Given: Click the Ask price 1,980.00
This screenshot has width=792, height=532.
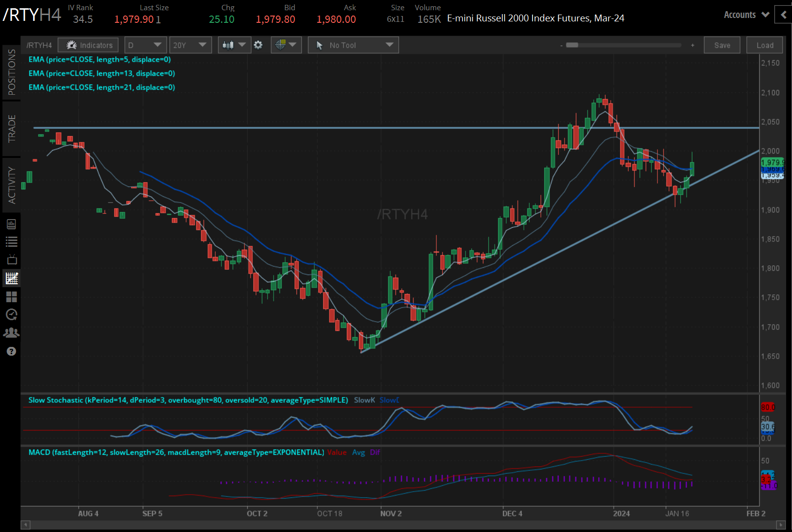Looking at the screenshot, I should pyautogui.click(x=336, y=19).
